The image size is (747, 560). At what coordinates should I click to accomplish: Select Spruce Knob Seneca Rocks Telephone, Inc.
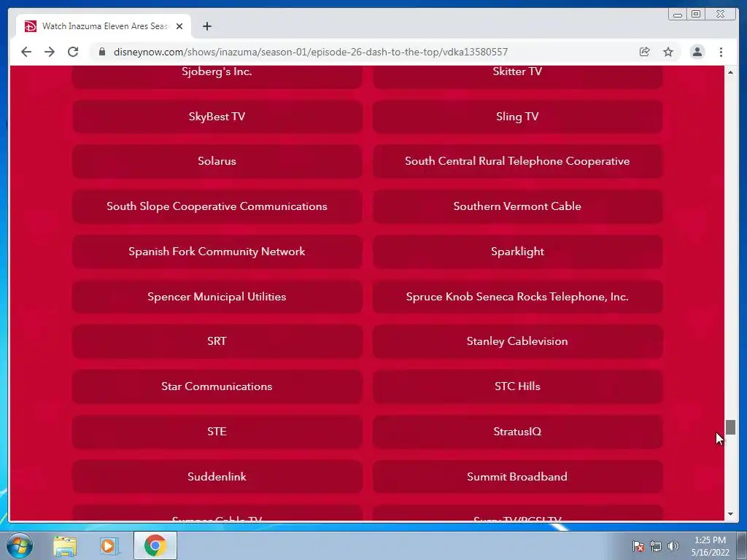pos(517,297)
